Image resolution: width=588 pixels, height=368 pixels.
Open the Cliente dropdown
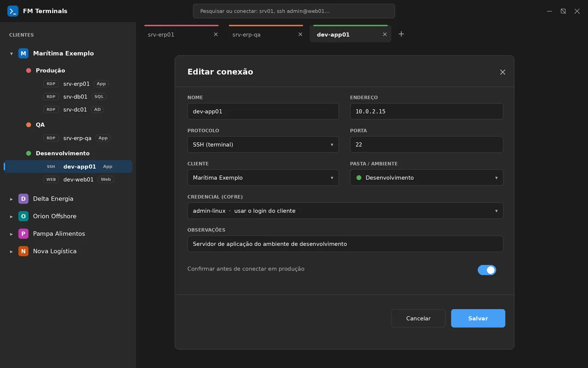point(263,178)
